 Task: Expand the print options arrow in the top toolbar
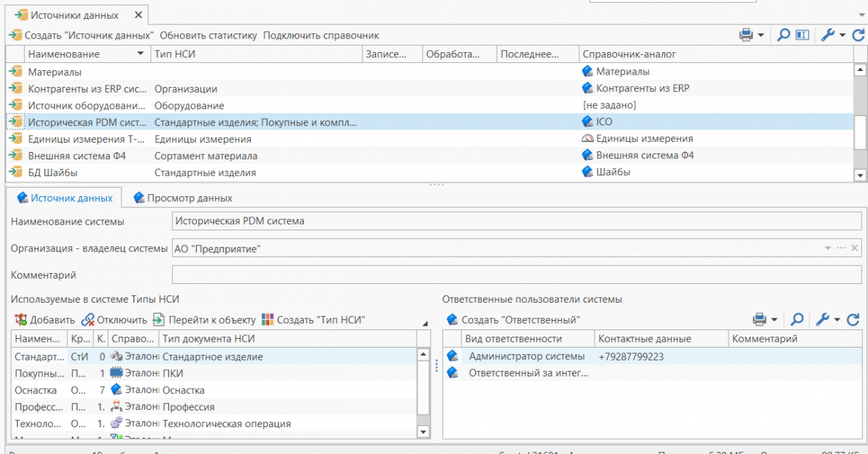coord(761,35)
